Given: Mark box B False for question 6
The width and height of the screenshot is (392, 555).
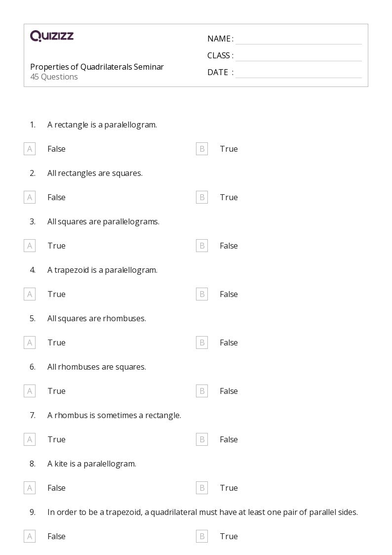Looking at the screenshot, I should coord(202,391).
